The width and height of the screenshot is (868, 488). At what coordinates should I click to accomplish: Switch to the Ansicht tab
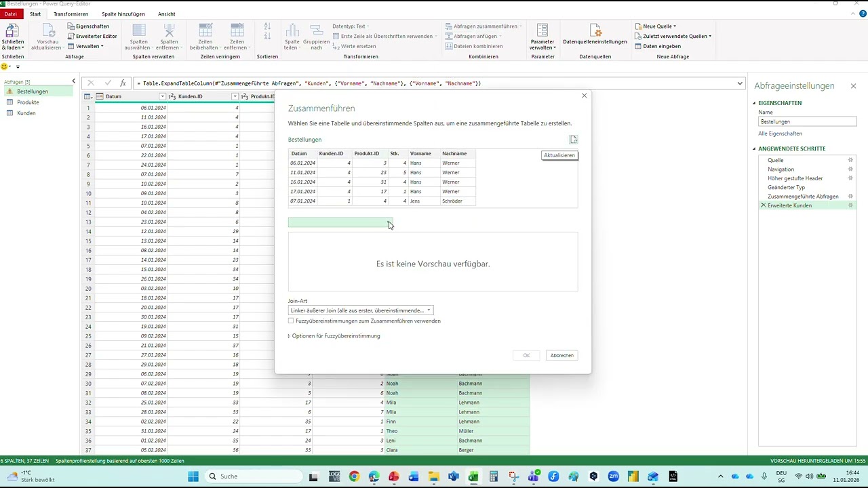[167, 14]
